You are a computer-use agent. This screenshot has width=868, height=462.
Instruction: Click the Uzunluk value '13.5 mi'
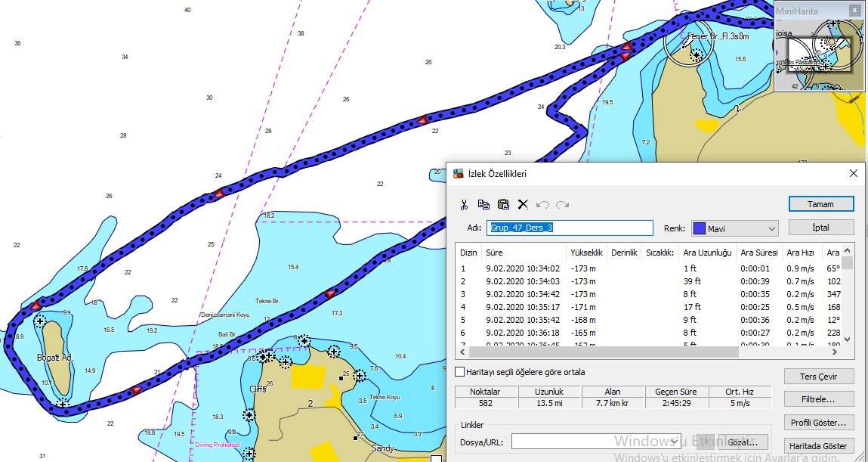click(x=549, y=403)
